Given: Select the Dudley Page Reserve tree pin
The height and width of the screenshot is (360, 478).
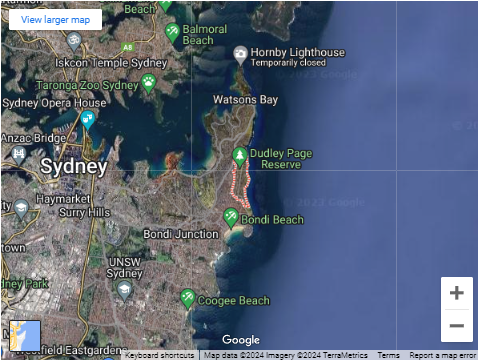Looking at the screenshot, I should (240, 157).
